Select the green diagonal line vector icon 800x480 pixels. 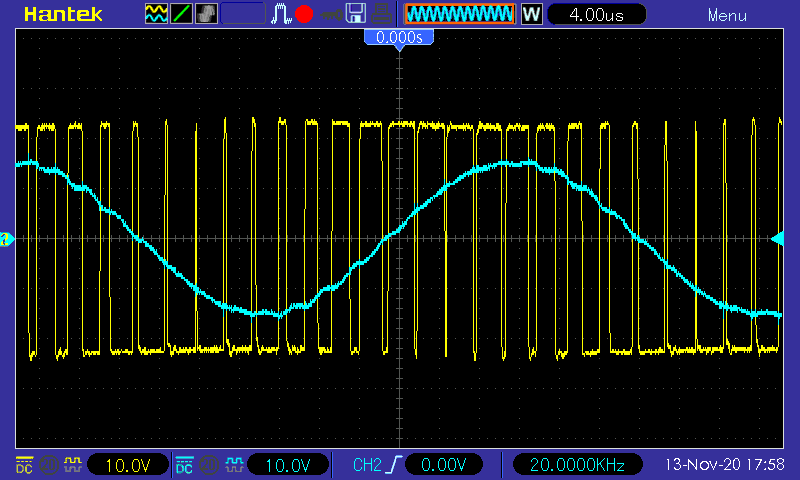(x=181, y=14)
